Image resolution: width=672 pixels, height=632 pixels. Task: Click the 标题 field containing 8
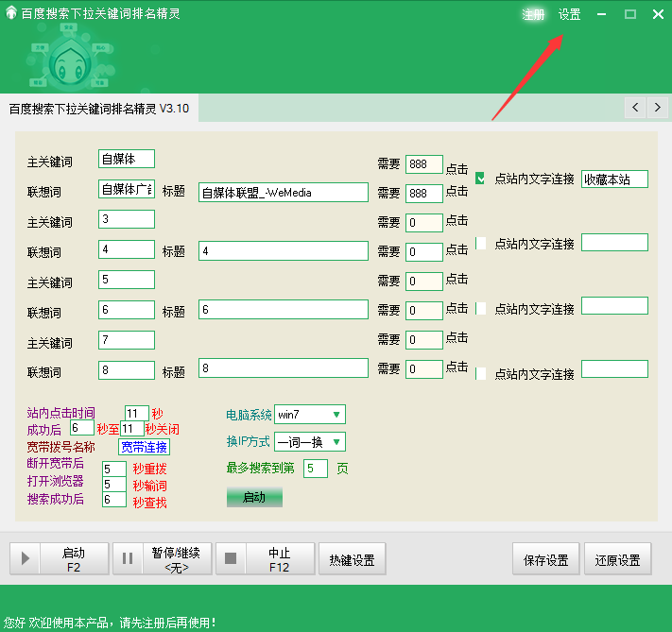pyautogui.click(x=284, y=368)
